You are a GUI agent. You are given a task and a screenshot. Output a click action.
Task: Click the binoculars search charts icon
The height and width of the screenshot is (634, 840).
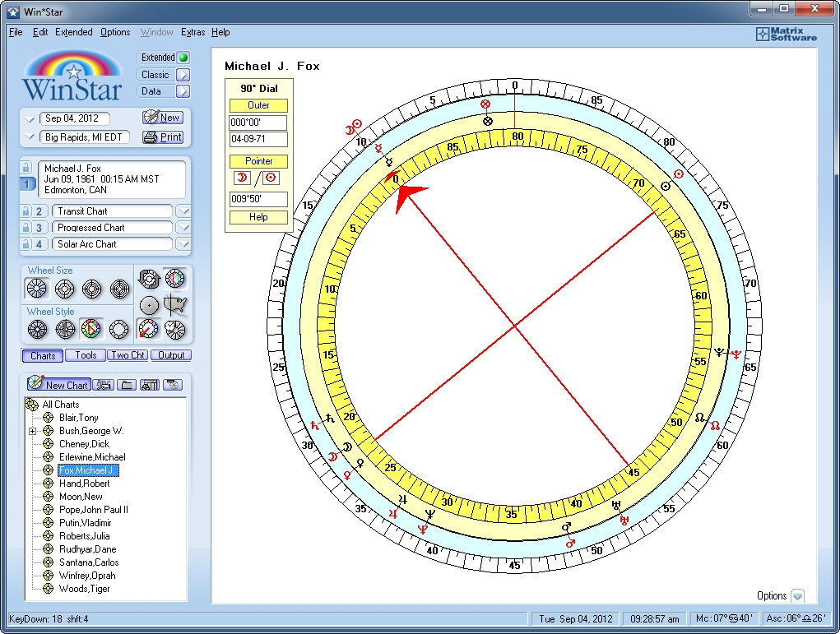click(104, 385)
